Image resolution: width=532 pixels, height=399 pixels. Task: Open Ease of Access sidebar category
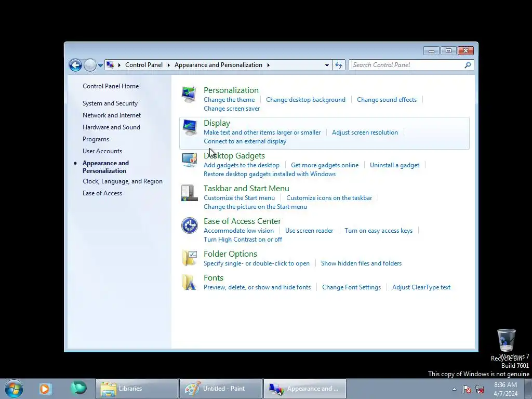click(x=102, y=193)
